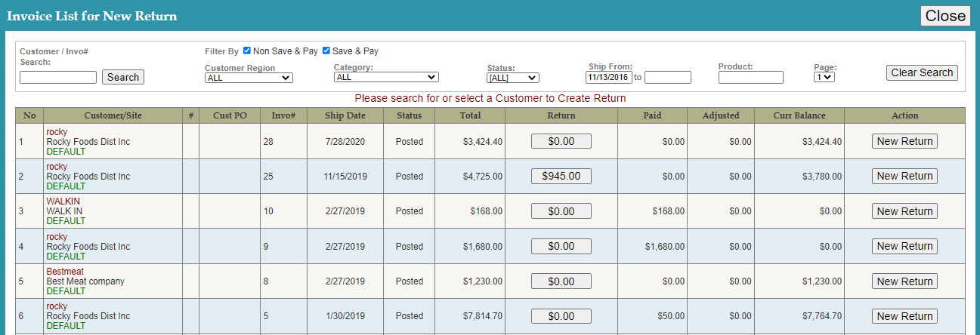This screenshot has width=980, height=335.
Task: Click the Product filter input
Action: click(750, 77)
